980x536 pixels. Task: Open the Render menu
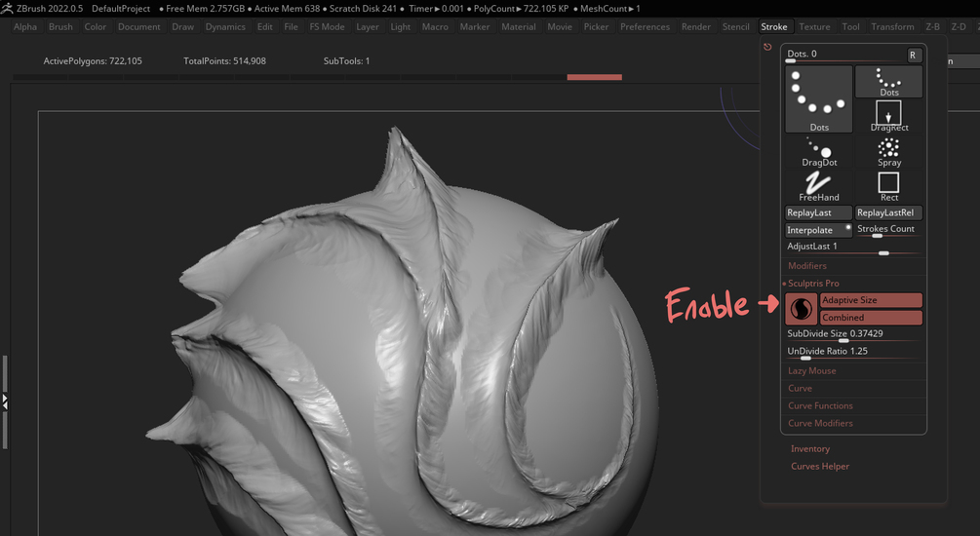(x=696, y=26)
